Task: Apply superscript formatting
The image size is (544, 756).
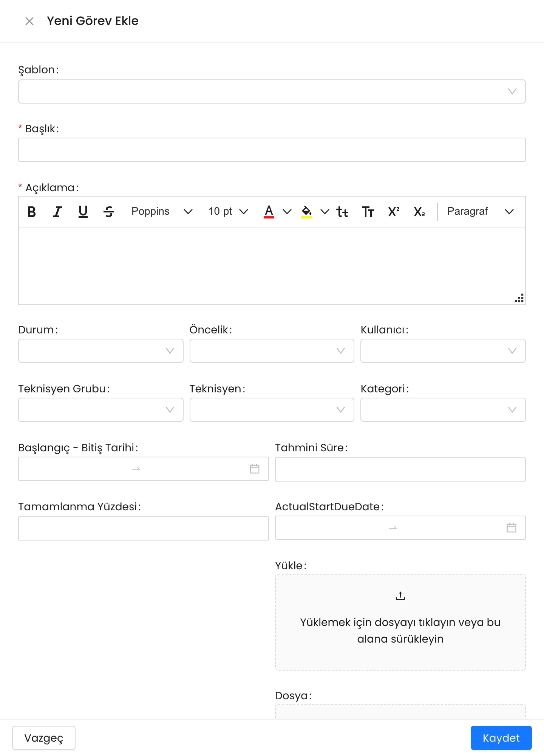Action: (x=394, y=212)
